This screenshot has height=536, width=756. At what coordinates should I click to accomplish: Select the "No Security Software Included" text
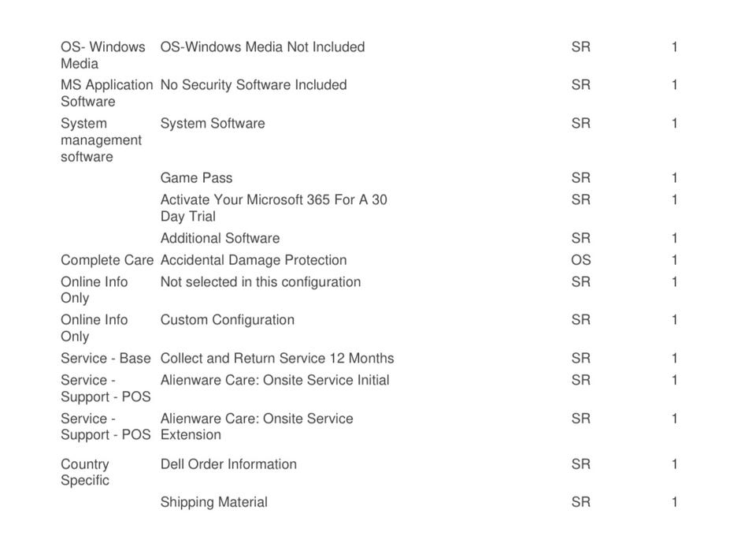[x=253, y=85]
